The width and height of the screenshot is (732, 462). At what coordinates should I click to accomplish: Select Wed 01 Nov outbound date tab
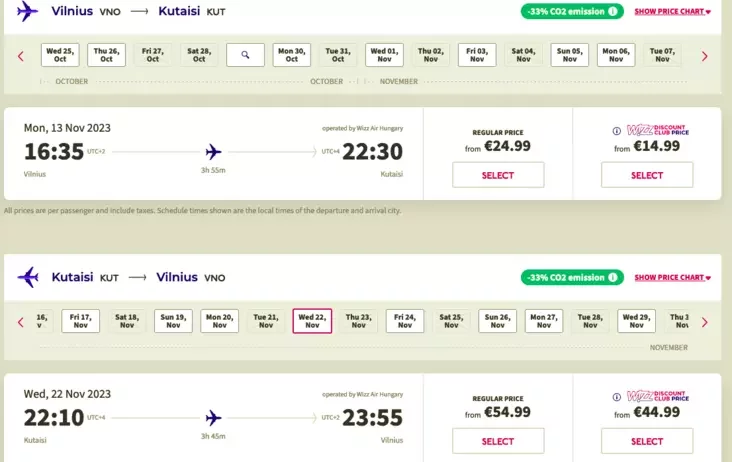coord(385,55)
